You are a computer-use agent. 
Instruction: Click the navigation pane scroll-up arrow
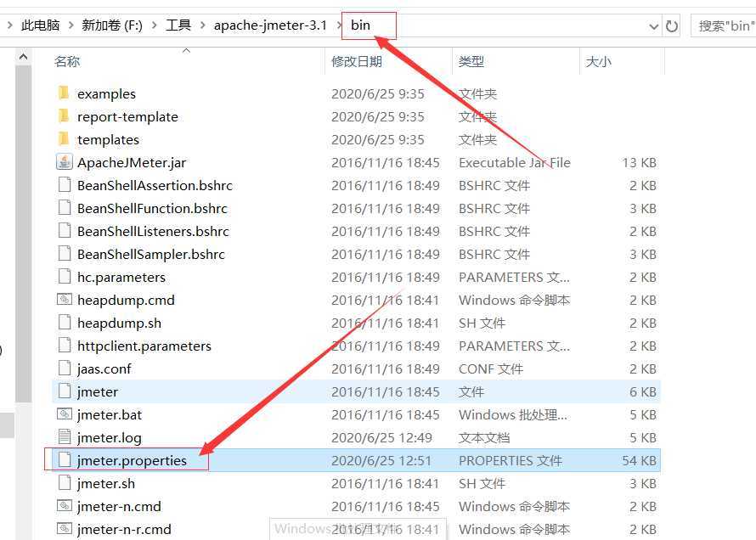click(x=23, y=58)
